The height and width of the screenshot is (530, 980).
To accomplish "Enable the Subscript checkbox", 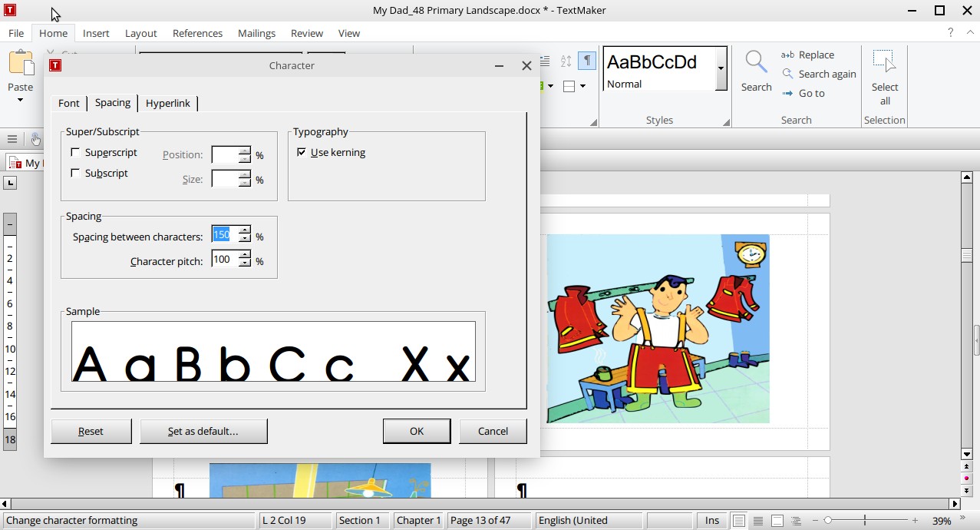I will (x=75, y=174).
